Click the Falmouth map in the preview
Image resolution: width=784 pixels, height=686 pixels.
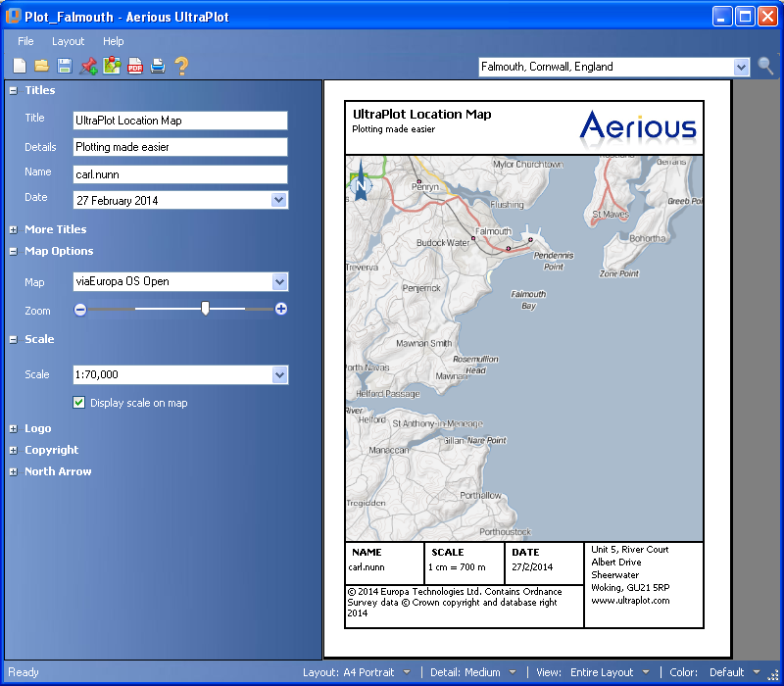click(524, 348)
